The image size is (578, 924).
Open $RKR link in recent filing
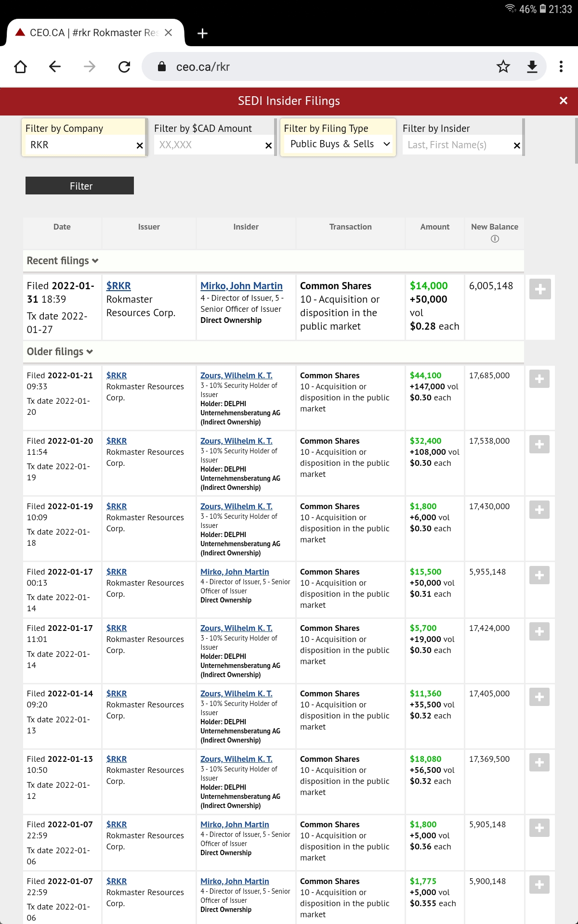tap(118, 286)
